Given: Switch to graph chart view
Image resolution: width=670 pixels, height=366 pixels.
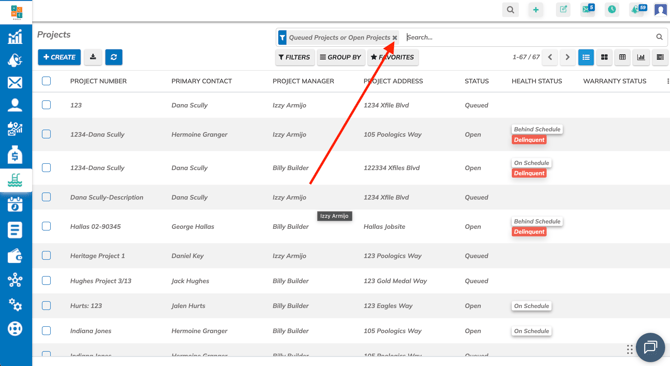Looking at the screenshot, I should point(641,57).
